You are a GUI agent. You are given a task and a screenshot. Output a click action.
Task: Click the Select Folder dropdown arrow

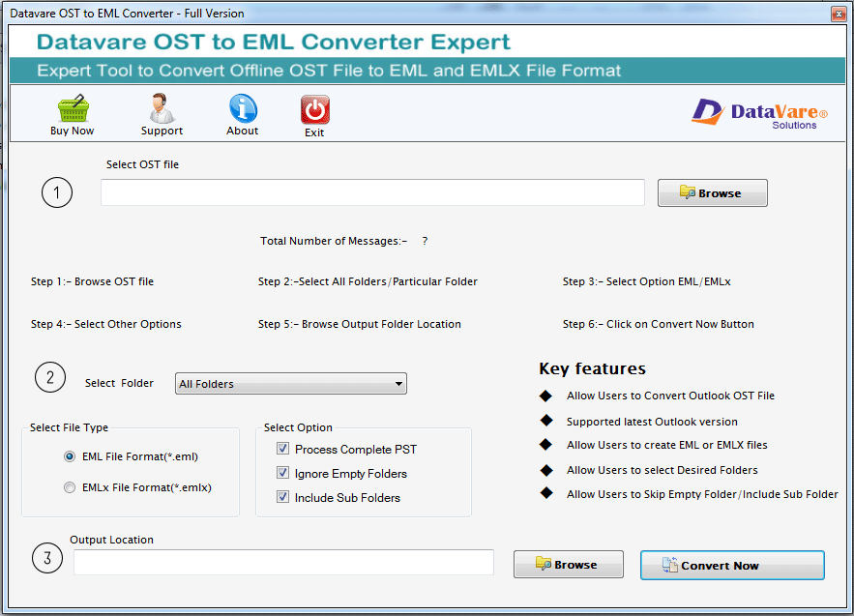(x=398, y=383)
